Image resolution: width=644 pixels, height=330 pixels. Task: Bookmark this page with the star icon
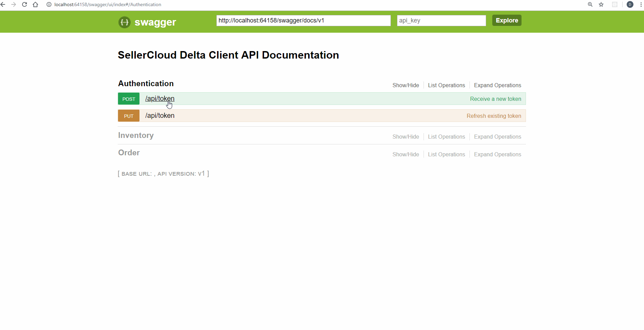tap(601, 4)
